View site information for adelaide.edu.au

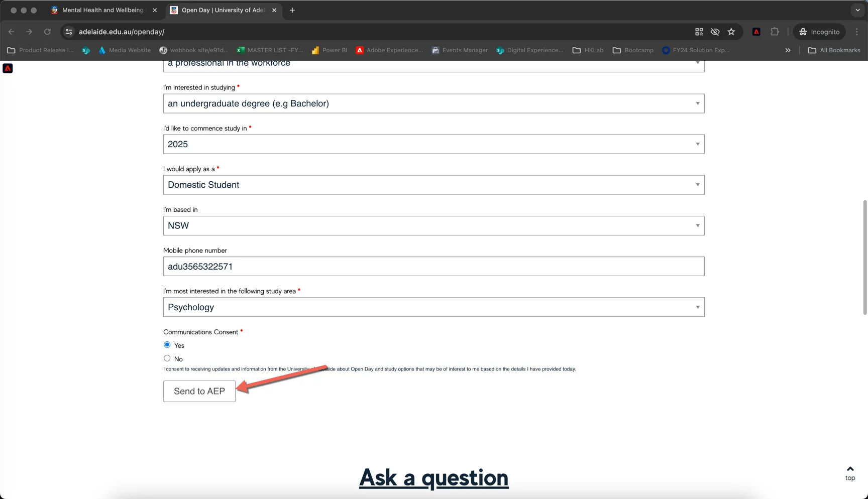[x=69, y=32]
